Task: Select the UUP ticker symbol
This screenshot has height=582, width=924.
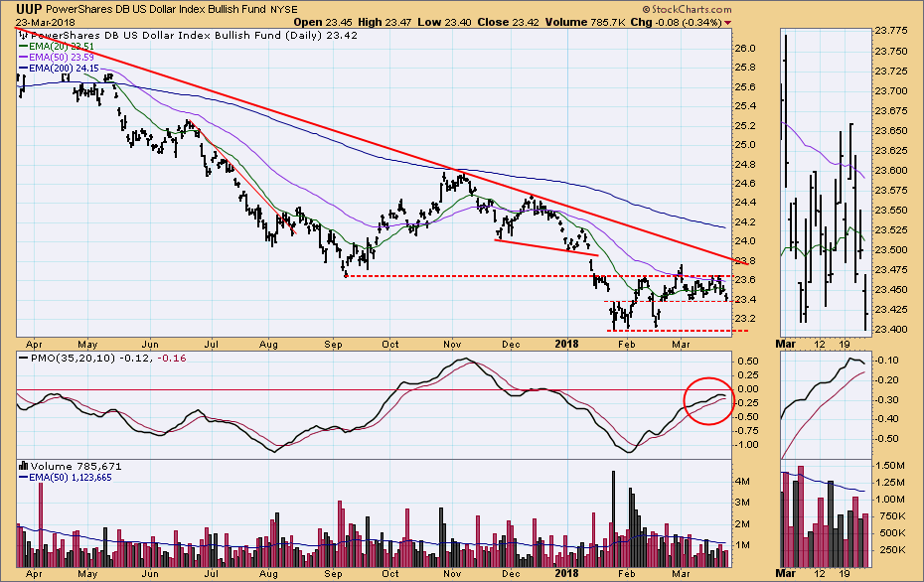Action: tap(28, 9)
